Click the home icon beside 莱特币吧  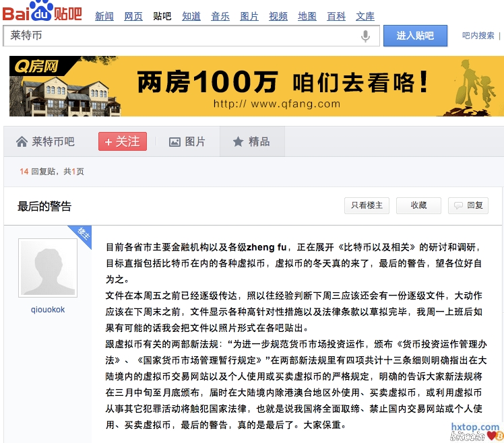(22, 141)
